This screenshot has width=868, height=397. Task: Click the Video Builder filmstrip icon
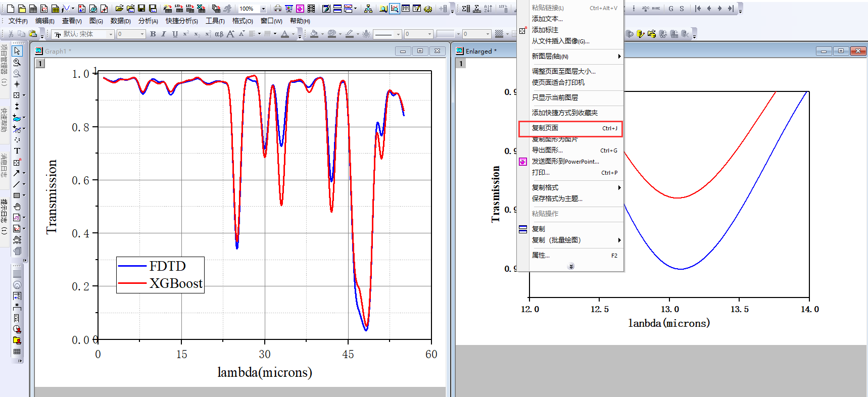tap(311, 9)
